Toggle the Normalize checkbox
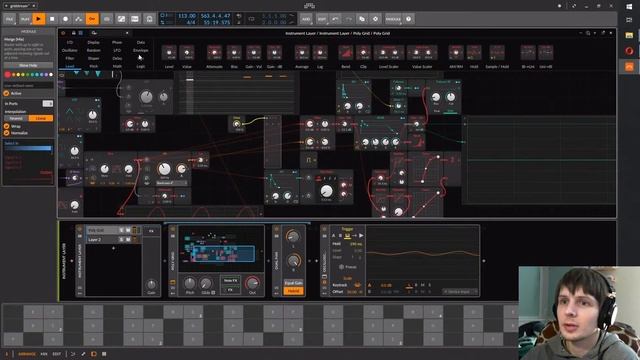 [x=6, y=133]
